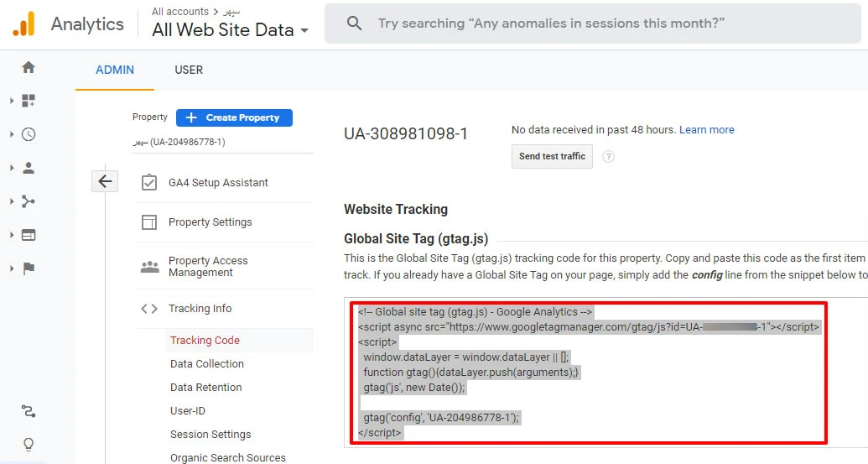Click the Property Access Management people icon
This screenshot has width=868, height=464.
149,267
